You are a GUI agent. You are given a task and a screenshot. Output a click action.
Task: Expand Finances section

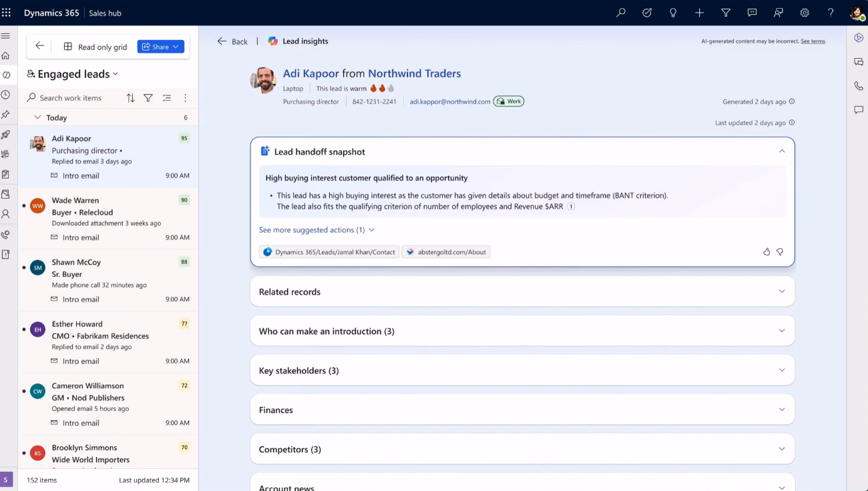(x=522, y=410)
